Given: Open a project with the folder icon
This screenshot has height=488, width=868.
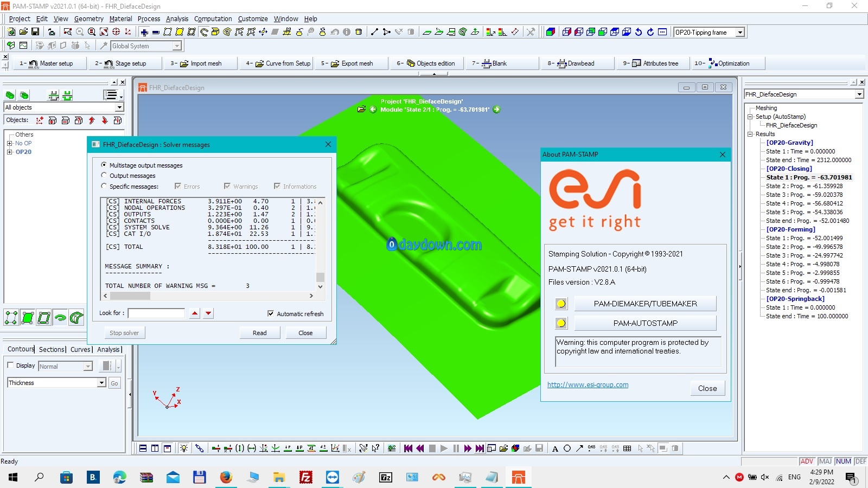Looking at the screenshot, I should [23, 32].
